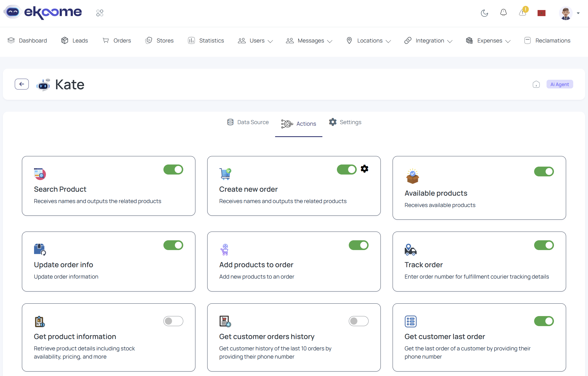Click the Ai Agent badge
The width and height of the screenshot is (588, 376).
coord(559,84)
